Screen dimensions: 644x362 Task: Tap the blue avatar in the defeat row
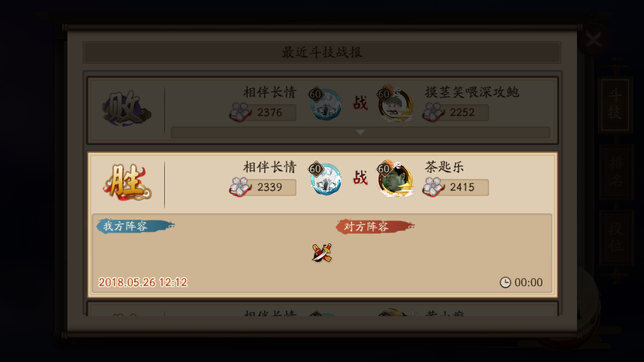(x=325, y=104)
